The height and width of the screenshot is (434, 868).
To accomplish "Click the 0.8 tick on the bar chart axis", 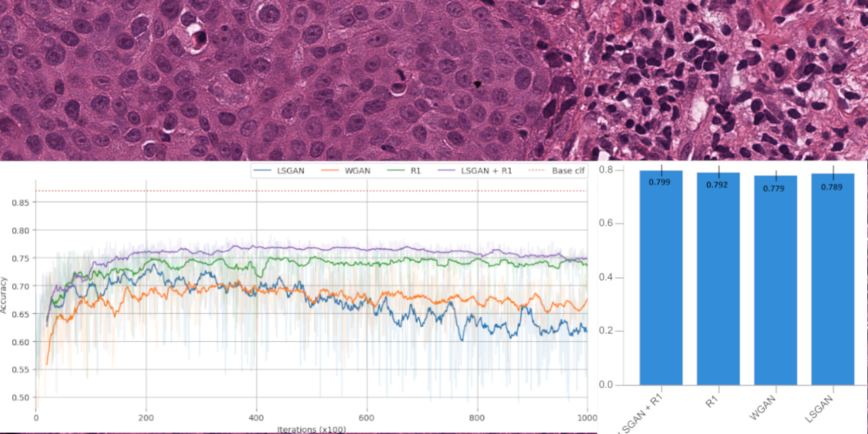I will pyautogui.click(x=608, y=170).
